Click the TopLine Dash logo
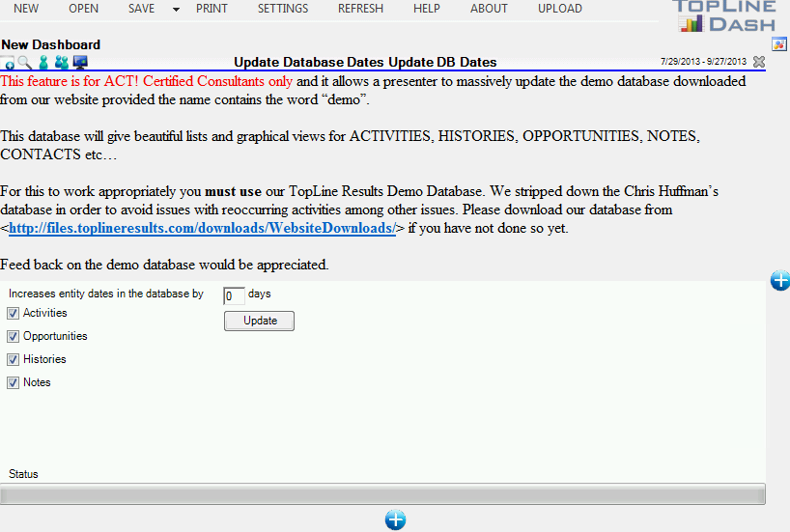 pos(725,16)
